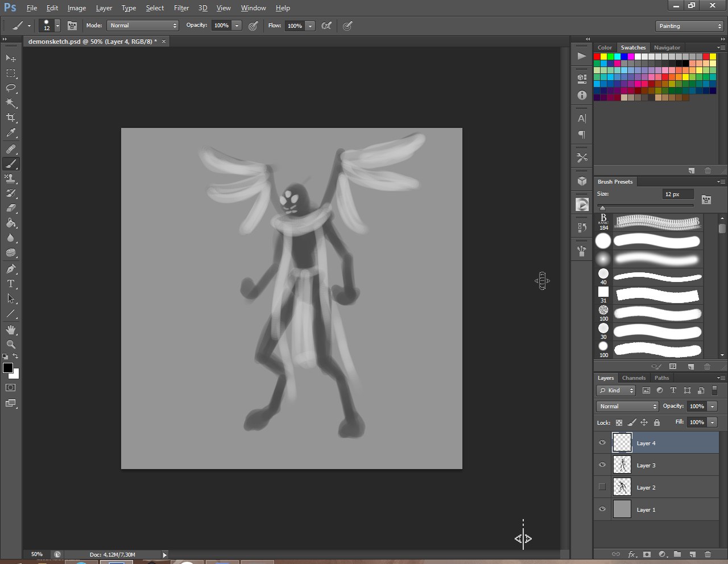Select the Zoom tool
This screenshot has width=728, height=564.
coord(11,345)
